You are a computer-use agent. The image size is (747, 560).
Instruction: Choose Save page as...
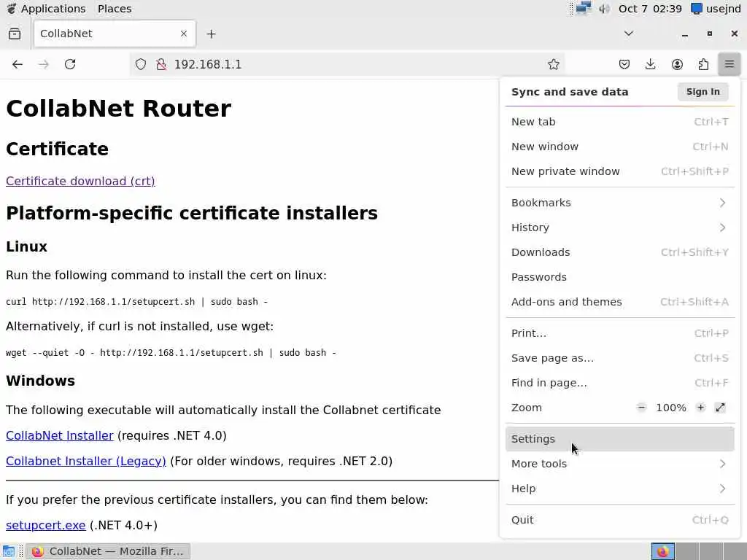click(x=620, y=358)
